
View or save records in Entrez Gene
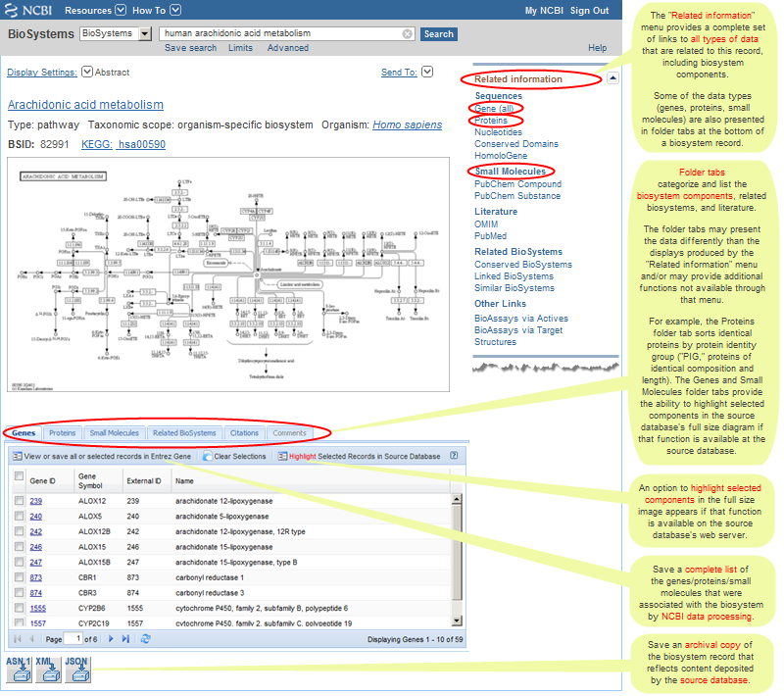pyautogui.click(x=102, y=456)
